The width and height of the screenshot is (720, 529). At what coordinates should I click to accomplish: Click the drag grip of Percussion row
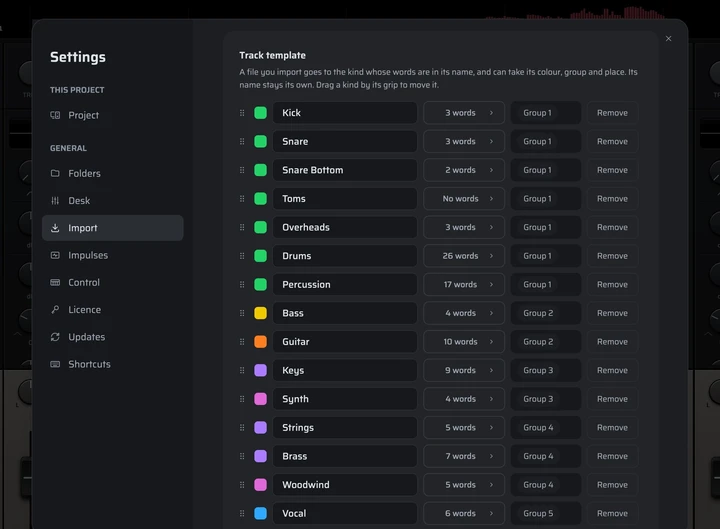click(x=242, y=285)
